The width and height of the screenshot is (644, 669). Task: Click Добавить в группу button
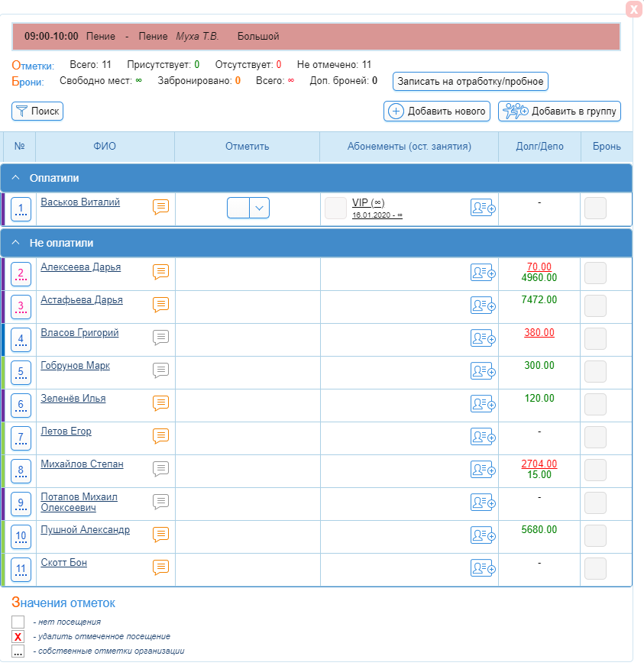pos(559,112)
